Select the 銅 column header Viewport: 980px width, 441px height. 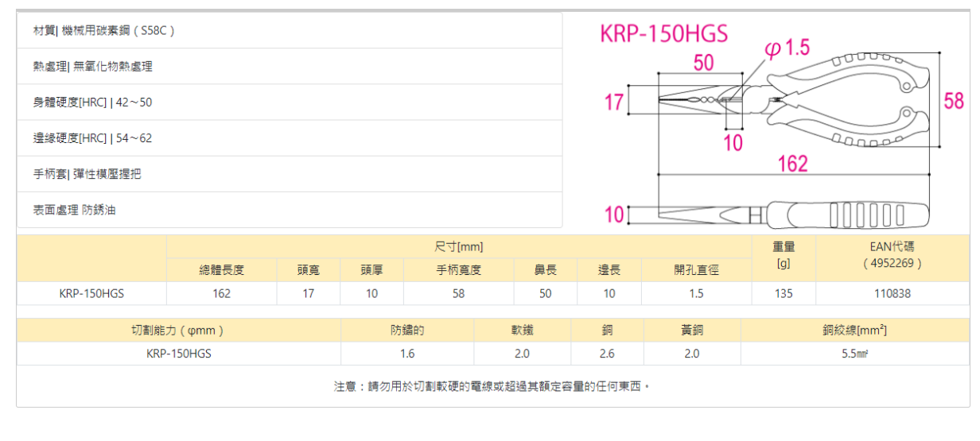coord(607,331)
